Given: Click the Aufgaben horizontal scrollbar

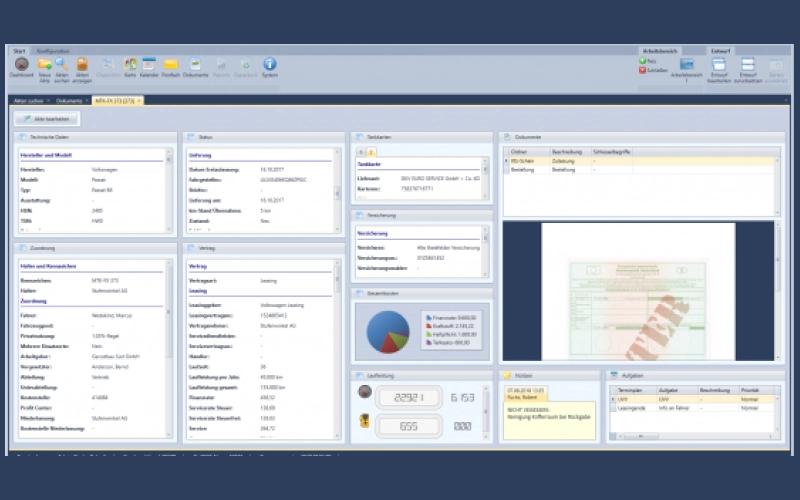Looking at the screenshot, I should coord(694,437).
